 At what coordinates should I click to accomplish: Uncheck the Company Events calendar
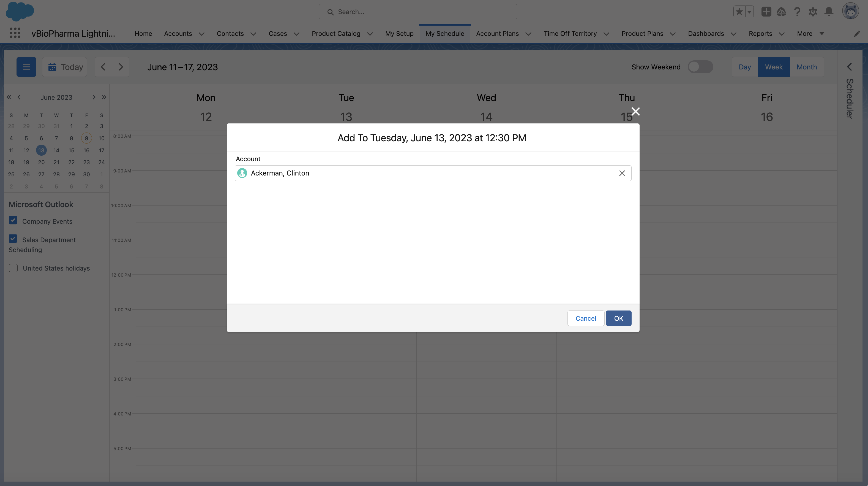coord(13,221)
